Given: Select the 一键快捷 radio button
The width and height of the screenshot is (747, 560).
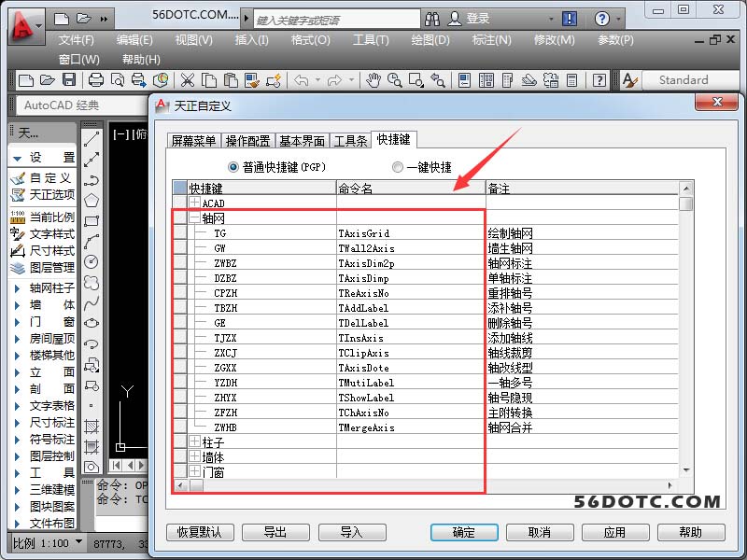Looking at the screenshot, I should click(x=398, y=167).
